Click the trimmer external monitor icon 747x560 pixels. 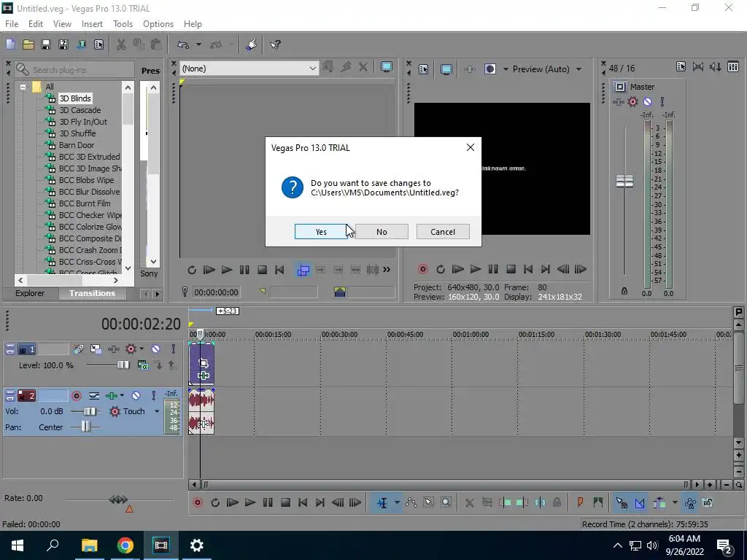click(387, 68)
